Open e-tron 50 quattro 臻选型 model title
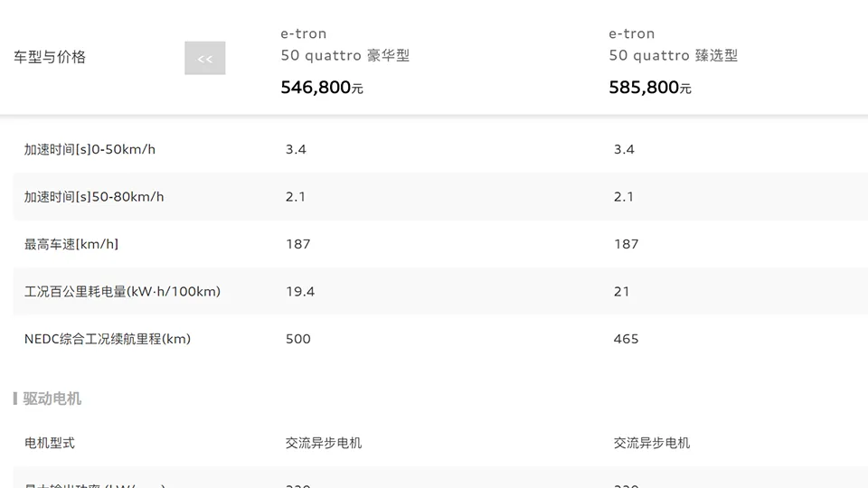 673,45
